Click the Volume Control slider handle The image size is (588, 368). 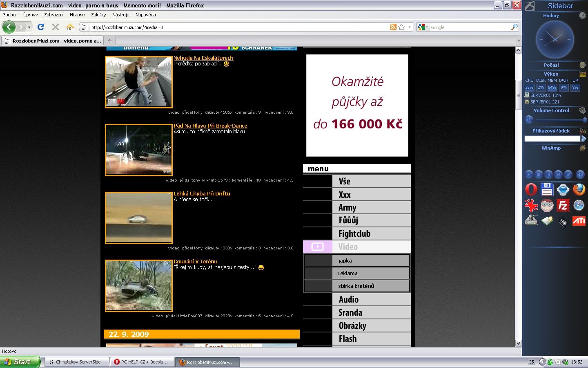[585, 120]
